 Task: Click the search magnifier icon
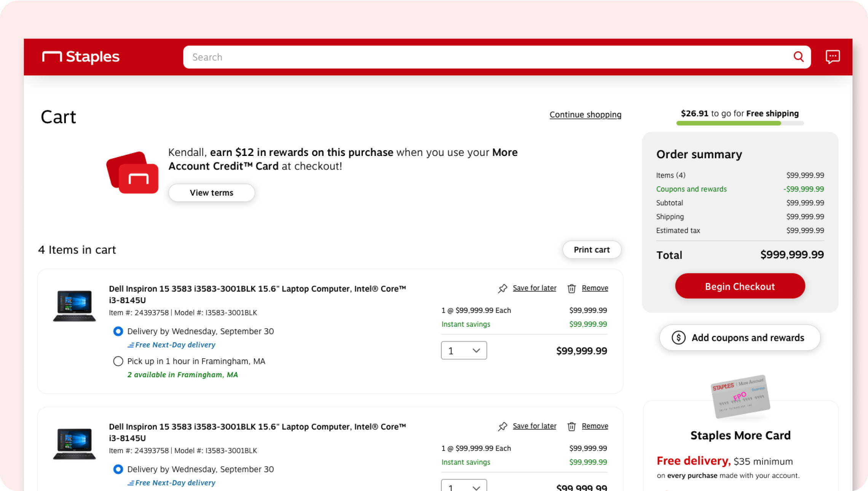coord(798,57)
